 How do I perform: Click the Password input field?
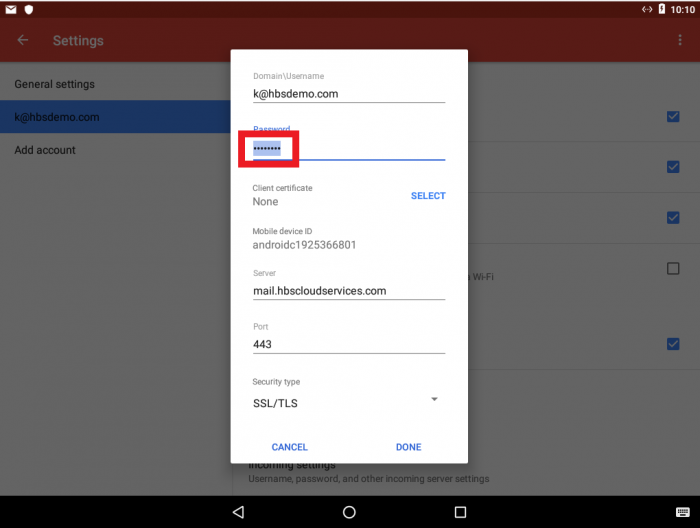click(x=349, y=149)
